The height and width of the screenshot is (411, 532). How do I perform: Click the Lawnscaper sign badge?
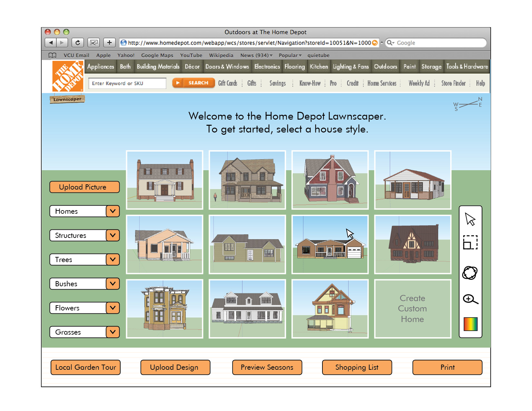(x=67, y=99)
